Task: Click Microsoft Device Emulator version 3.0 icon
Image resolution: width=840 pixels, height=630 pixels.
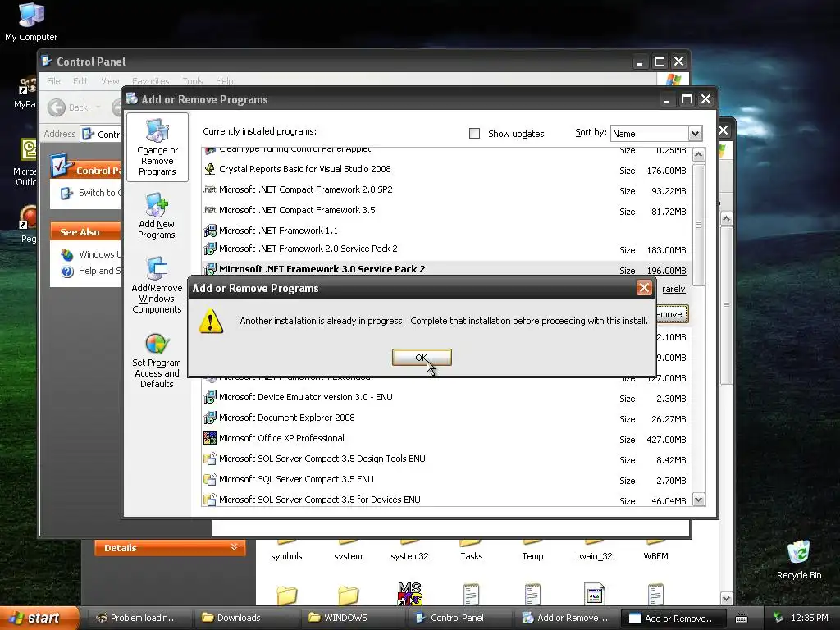Action: (x=210, y=398)
